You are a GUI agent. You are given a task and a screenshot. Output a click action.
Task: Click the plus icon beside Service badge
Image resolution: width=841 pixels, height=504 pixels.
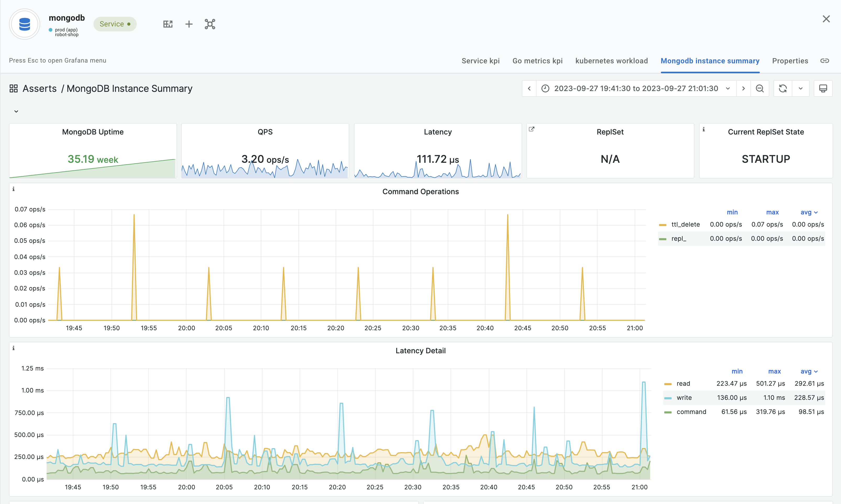(189, 24)
